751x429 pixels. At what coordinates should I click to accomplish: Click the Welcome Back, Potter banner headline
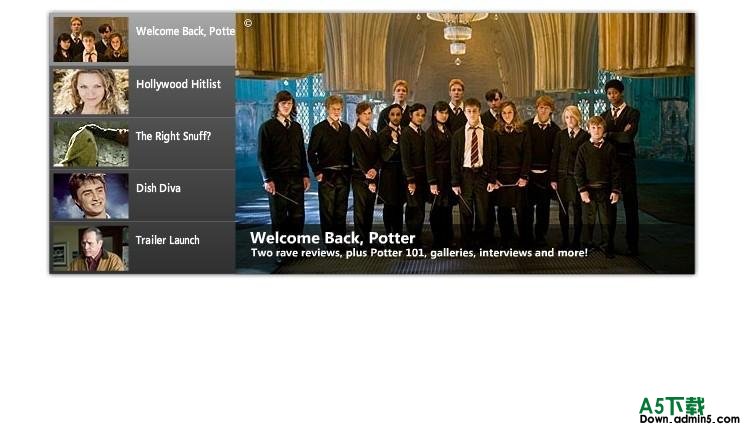(x=332, y=238)
